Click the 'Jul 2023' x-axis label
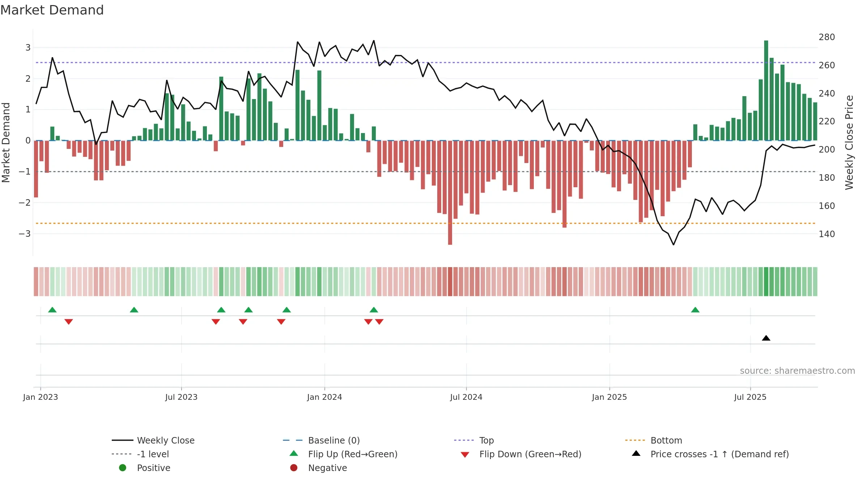 click(x=182, y=397)
